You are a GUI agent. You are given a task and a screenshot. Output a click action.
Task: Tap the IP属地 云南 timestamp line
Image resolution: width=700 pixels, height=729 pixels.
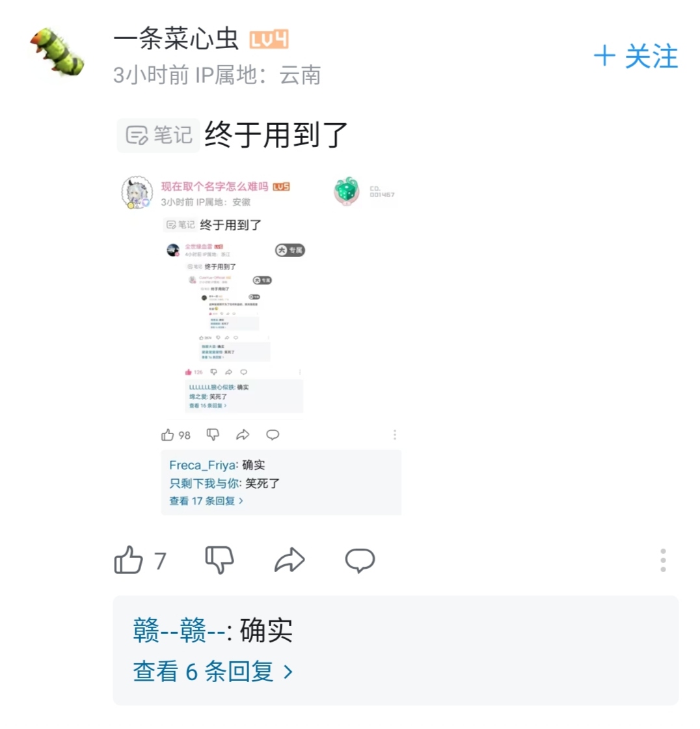tap(217, 75)
